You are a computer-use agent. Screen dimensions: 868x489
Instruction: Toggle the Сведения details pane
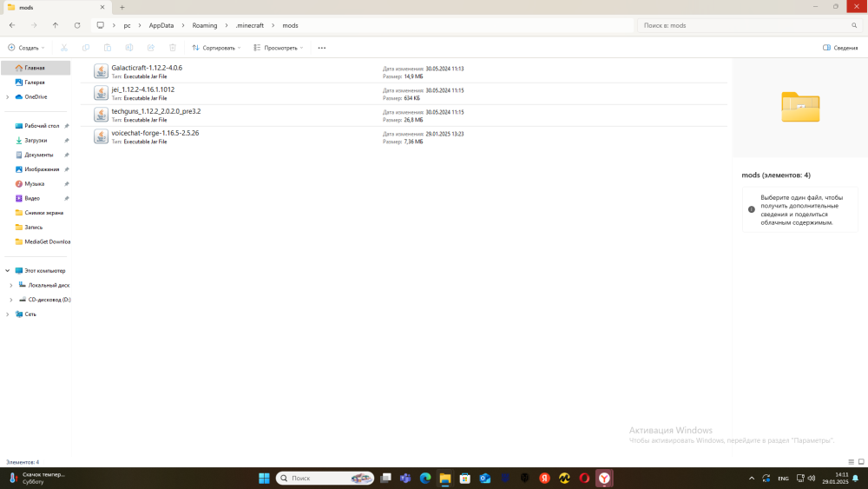pyautogui.click(x=839, y=48)
